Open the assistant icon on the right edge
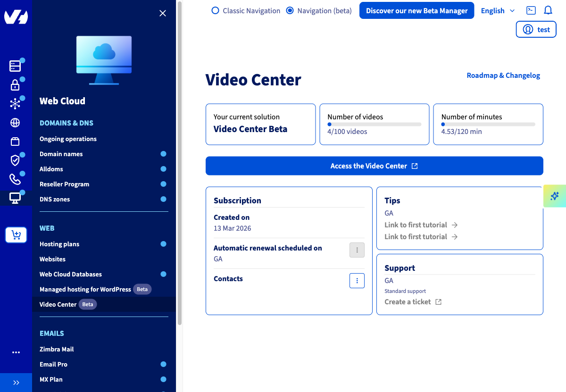 tap(555, 196)
